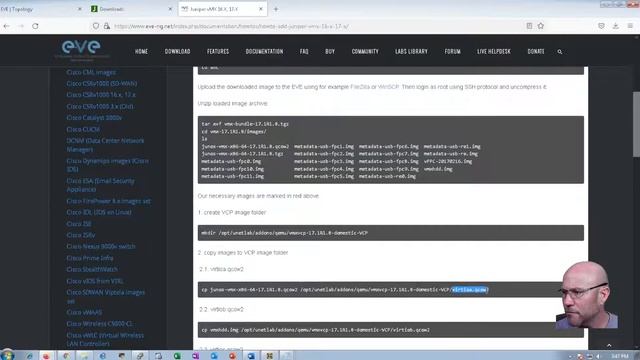
Task: Open Cisco vWLC Virtual Wireless LAN Controller link
Action: pyautogui.click(x=105, y=340)
